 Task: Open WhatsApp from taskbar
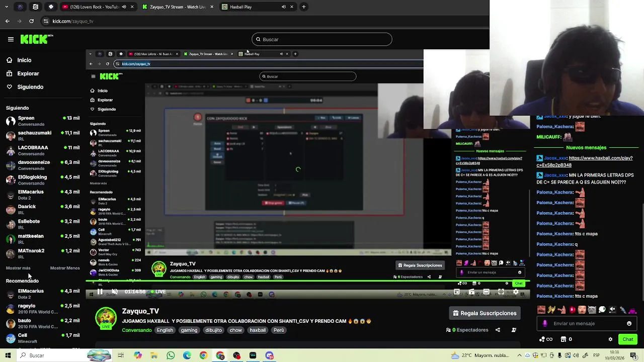tap(171, 355)
